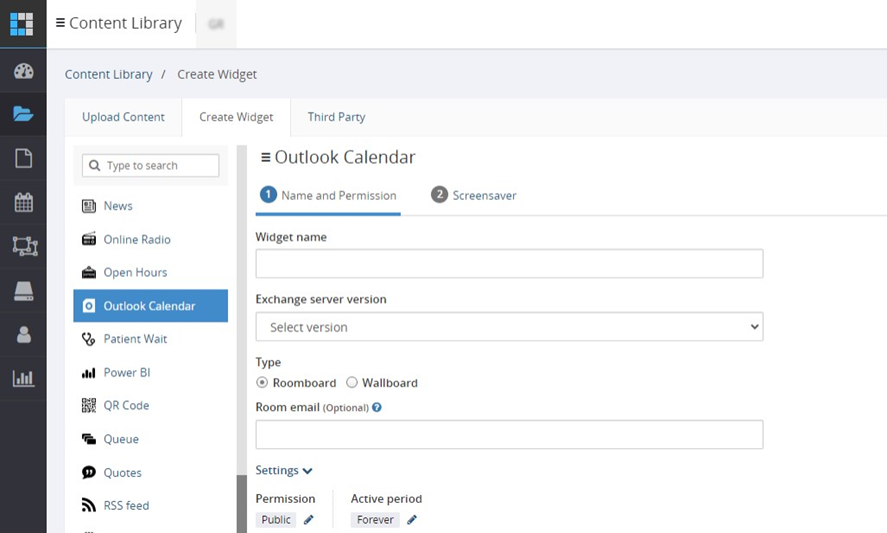Click the Widget name input field
This screenshot has height=533, width=887.
509,264
